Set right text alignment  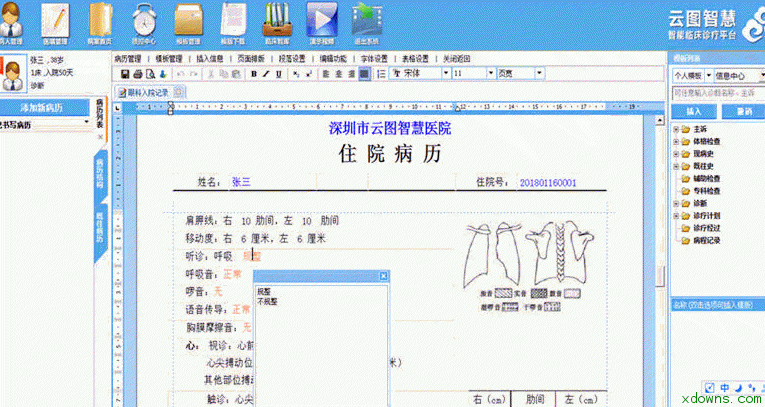click(x=351, y=74)
